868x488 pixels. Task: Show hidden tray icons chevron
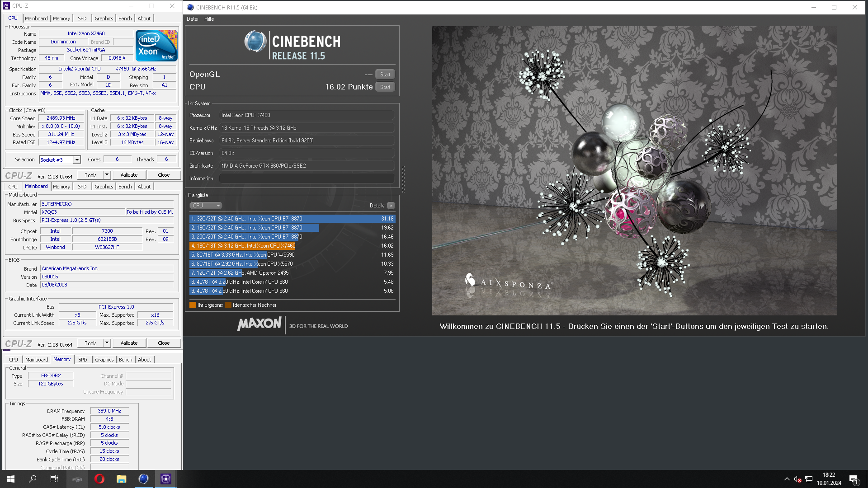pos(787,479)
